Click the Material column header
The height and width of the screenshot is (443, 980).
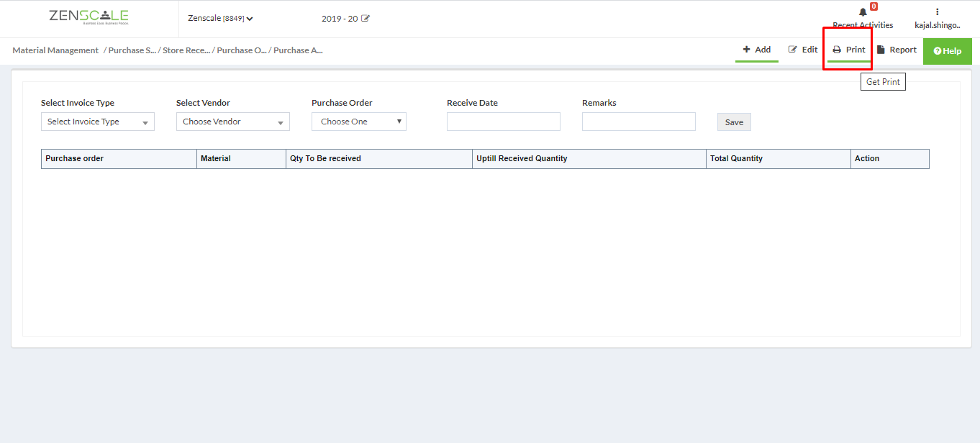(x=241, y=159)
